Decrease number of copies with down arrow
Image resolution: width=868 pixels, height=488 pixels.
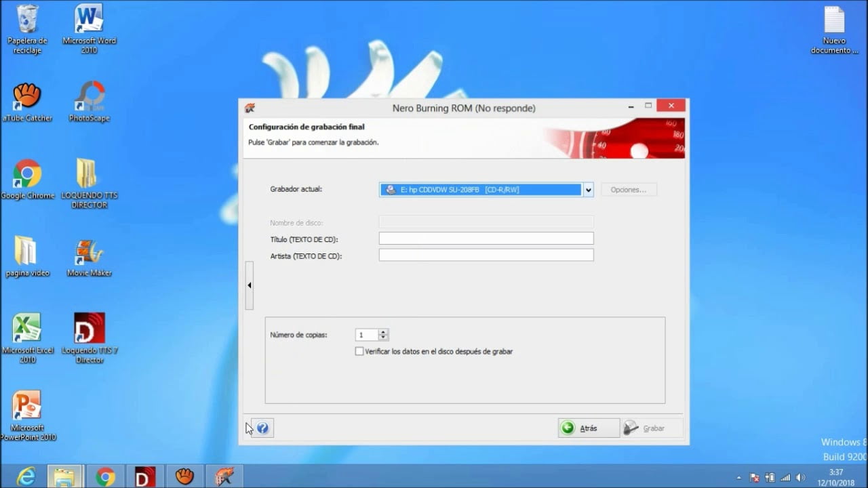pyautogui.click(x=384, y=338)
